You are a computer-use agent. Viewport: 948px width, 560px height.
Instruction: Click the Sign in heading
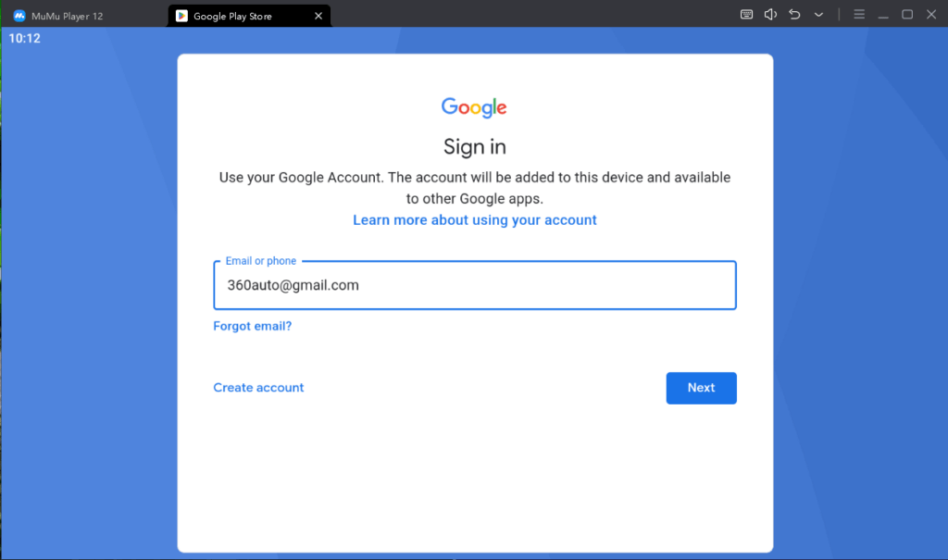pos(475,147)
